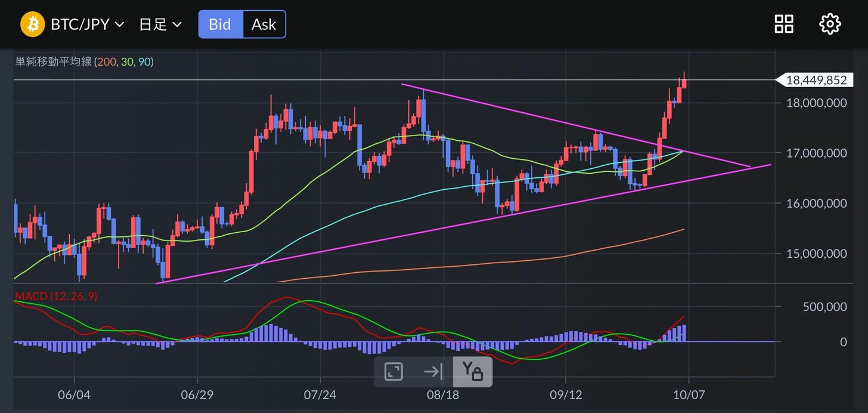Open the chart layout grid icon
This screenshot has height=413, width=868.
783,24
